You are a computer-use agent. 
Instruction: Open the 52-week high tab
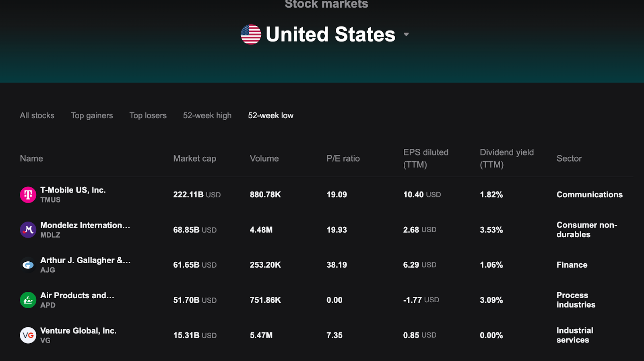(207, 115)
